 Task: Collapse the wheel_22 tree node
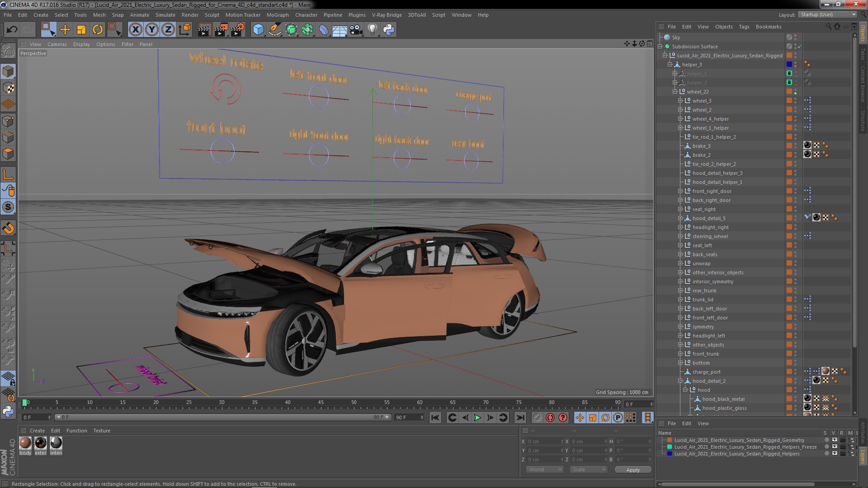[675, 92]
